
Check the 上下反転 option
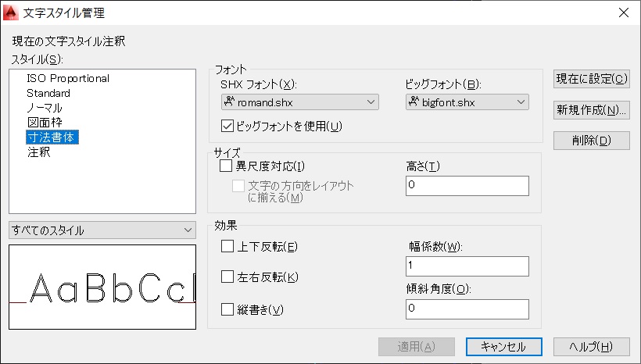[x=227, y=246]
